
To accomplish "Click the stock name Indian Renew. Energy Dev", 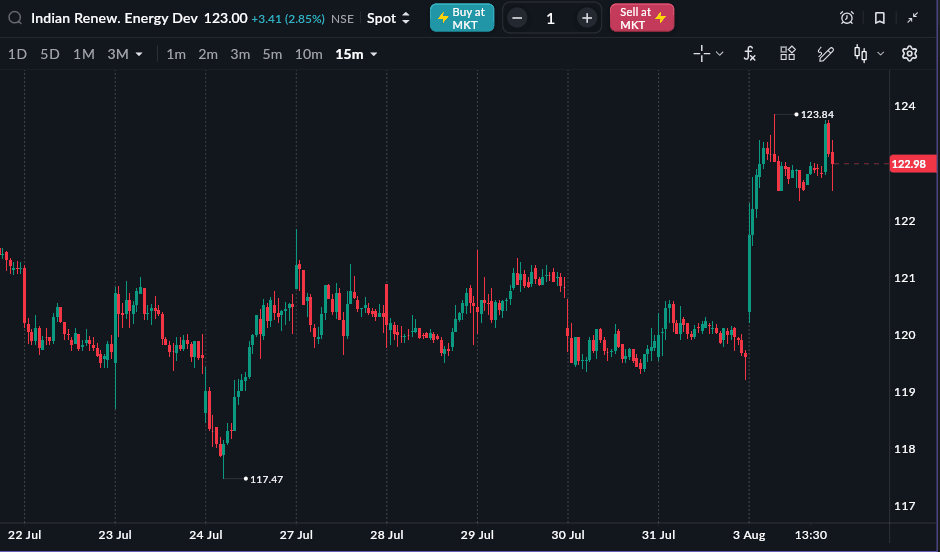I will click(115, 18).
